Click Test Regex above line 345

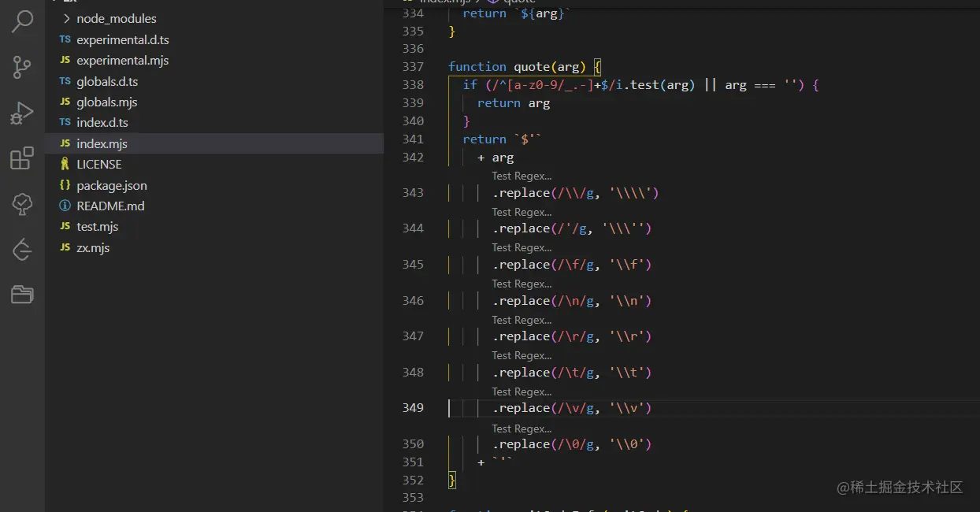(x=522, y=247)
